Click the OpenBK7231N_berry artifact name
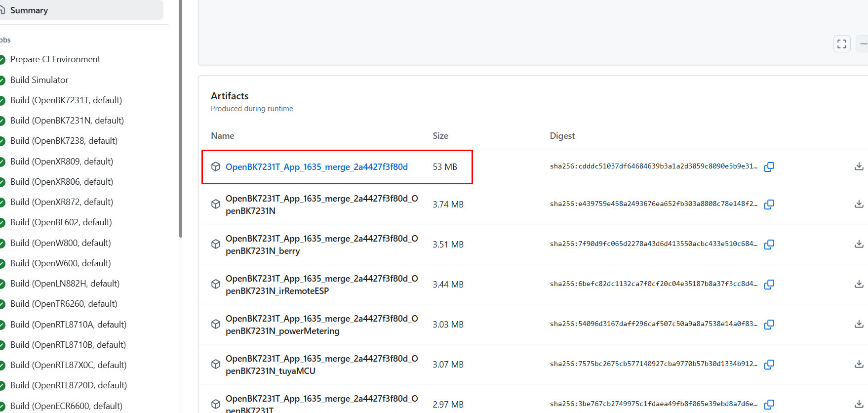 (x=322, y=245)
